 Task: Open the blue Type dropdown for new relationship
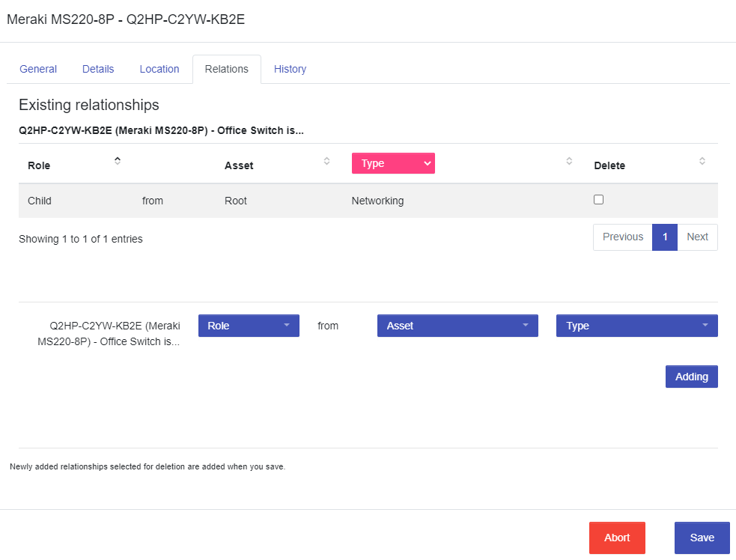coord(637,326)
